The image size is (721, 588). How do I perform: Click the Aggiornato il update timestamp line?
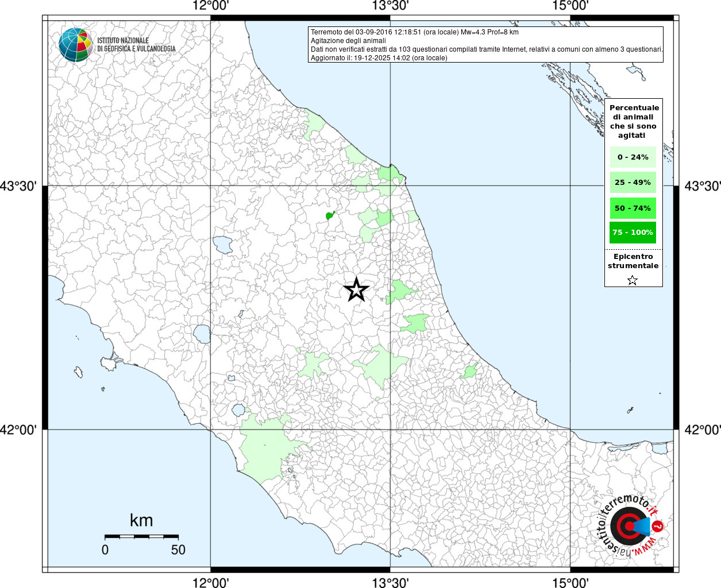pyautogui.click(x=379, y=58)
